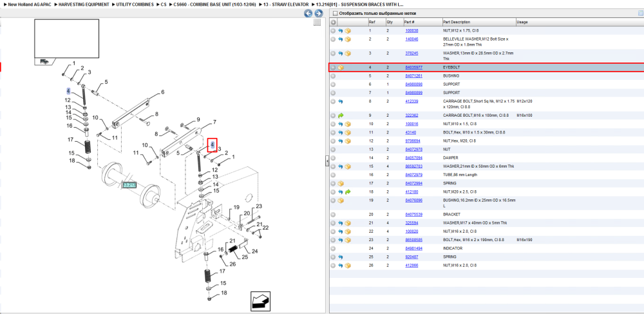Click the overview thumbnail above the diagram

coord(66,39)
